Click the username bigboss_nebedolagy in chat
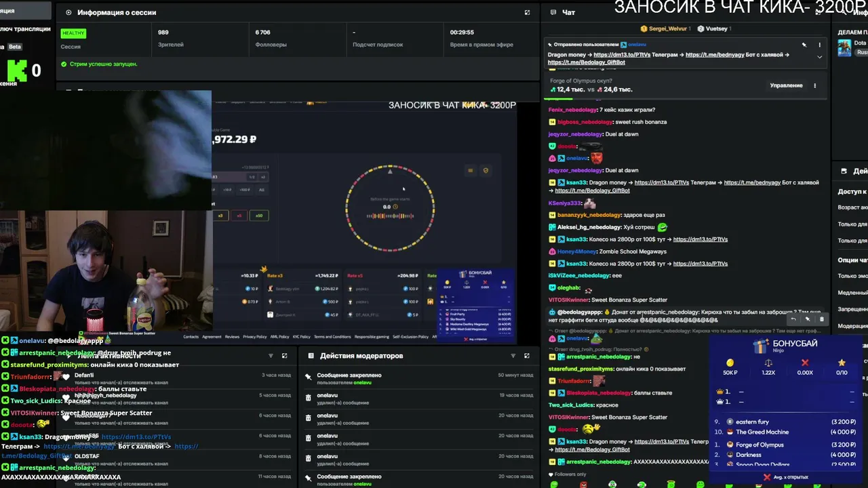Image resolution: width=868 pixels, height=488 pixels. (585, 122)
